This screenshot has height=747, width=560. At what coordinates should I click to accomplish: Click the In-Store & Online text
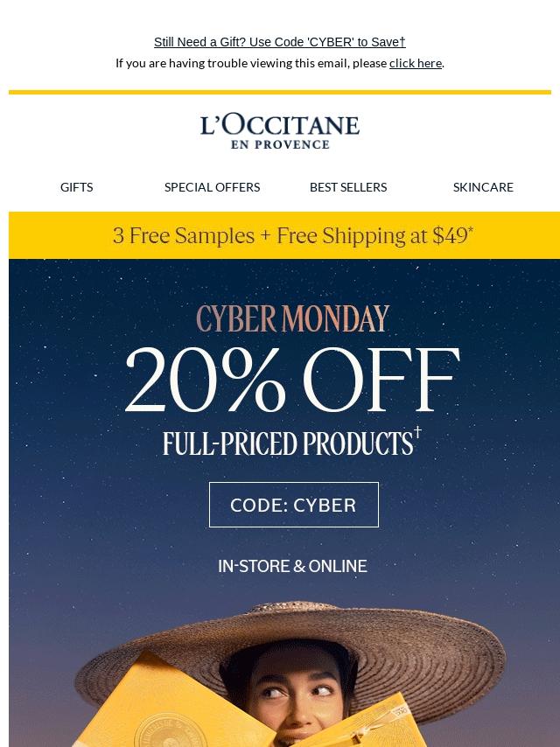point(292,567)
